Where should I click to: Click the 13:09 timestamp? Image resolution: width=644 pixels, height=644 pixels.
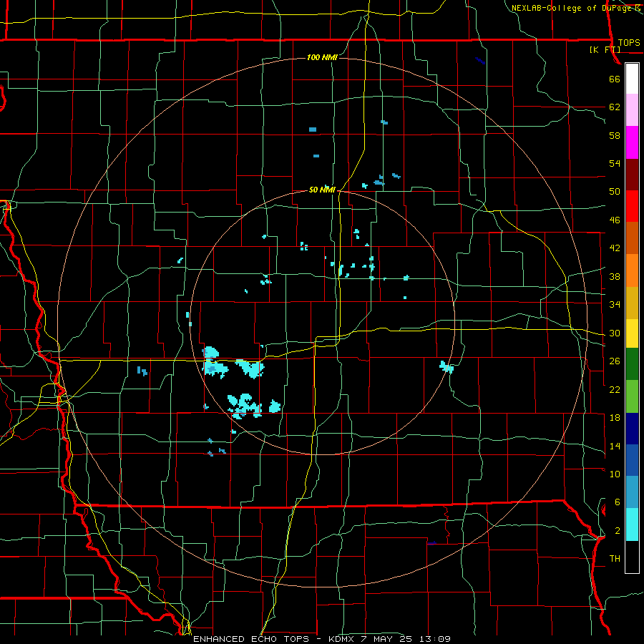(x=435, y=639)
